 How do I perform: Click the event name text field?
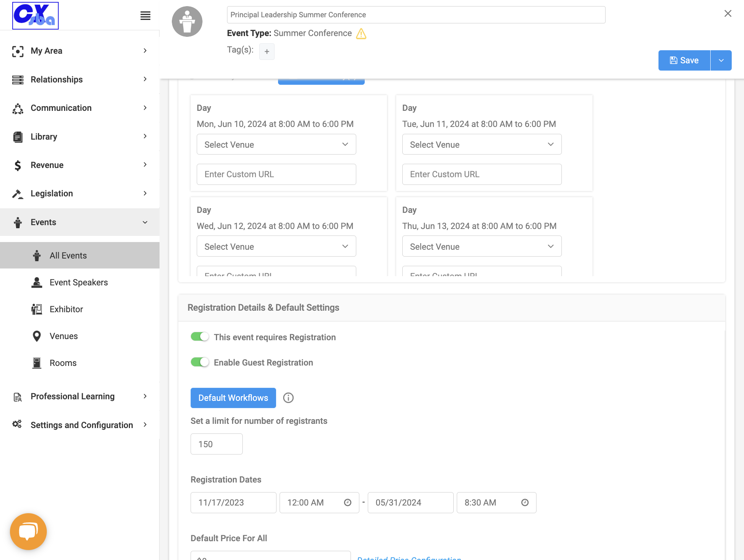(416, 15)
